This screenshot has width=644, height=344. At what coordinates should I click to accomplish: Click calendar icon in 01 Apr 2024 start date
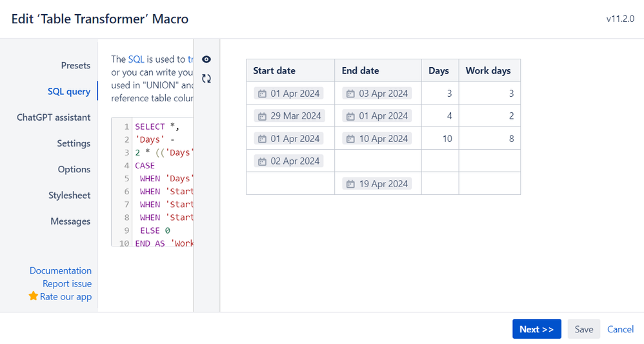coord(262,94)
